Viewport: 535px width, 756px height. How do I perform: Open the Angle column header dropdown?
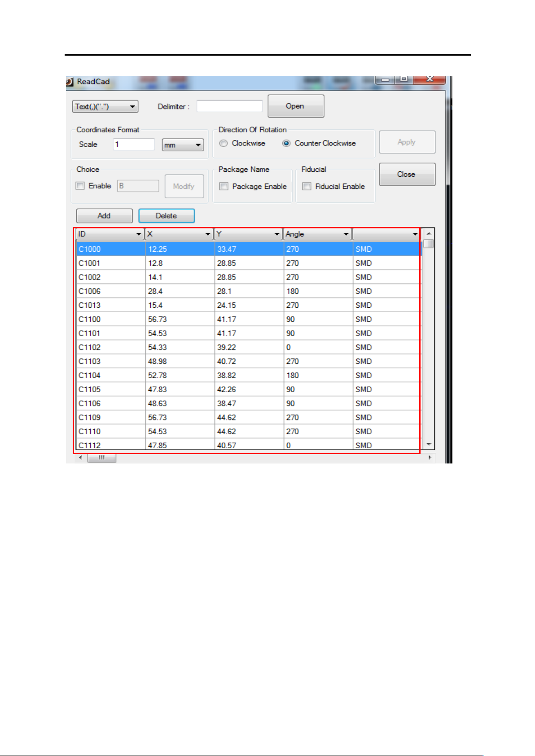[x=346, y=234]
